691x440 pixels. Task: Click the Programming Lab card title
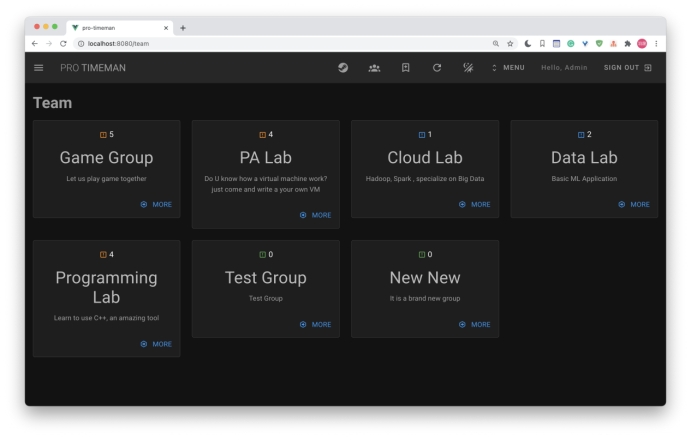click(106, 287)
